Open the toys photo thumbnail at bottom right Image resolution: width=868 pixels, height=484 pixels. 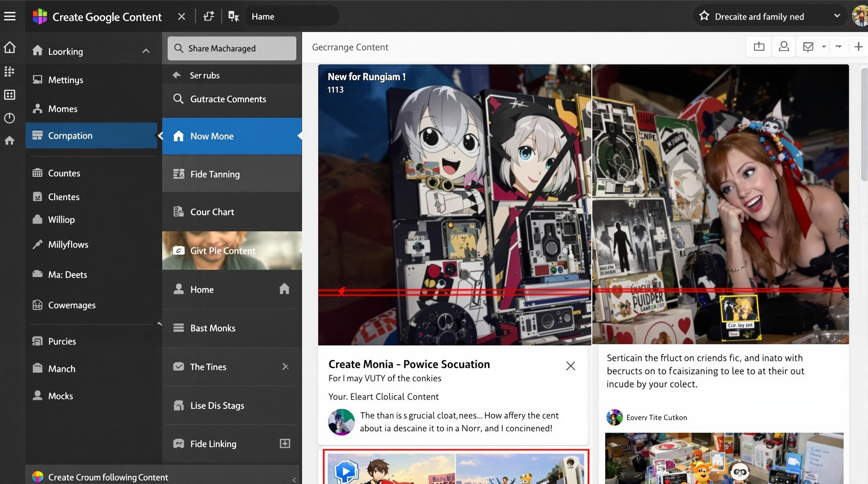pos(724,458)
